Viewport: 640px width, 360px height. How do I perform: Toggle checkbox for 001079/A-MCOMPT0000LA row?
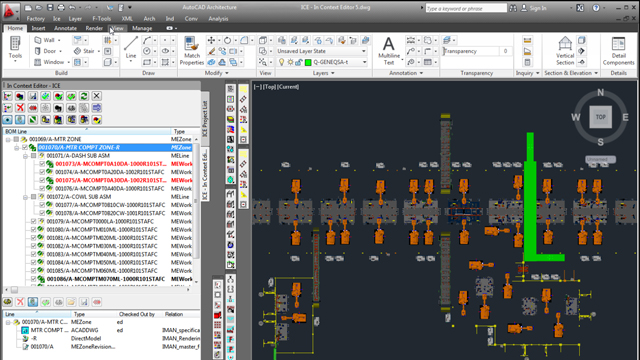click(x=33, y=221)
